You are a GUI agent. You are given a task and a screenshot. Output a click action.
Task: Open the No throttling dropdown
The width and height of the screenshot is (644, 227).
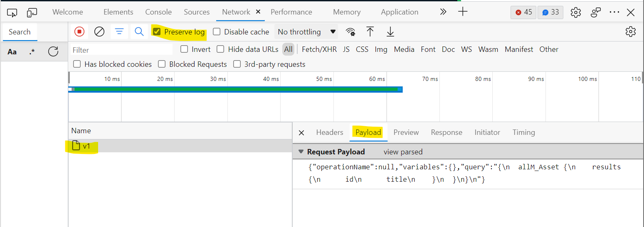coord(306,32)
